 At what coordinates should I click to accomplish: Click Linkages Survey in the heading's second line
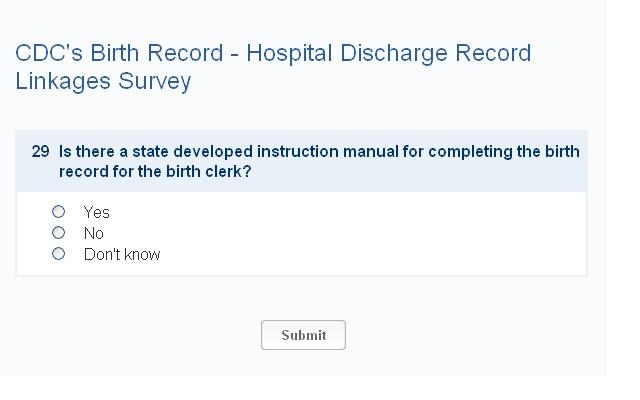pos(103,82)
